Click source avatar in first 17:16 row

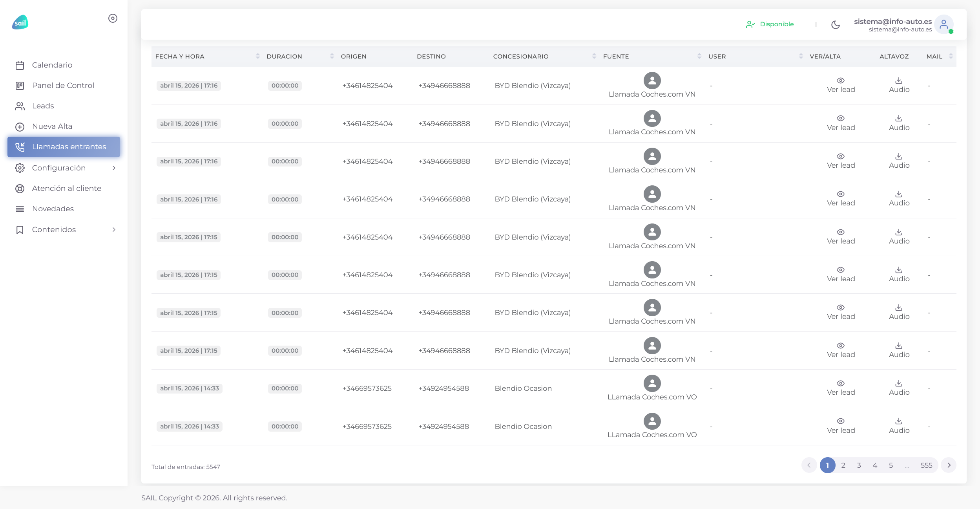click(x=652, y=81)
